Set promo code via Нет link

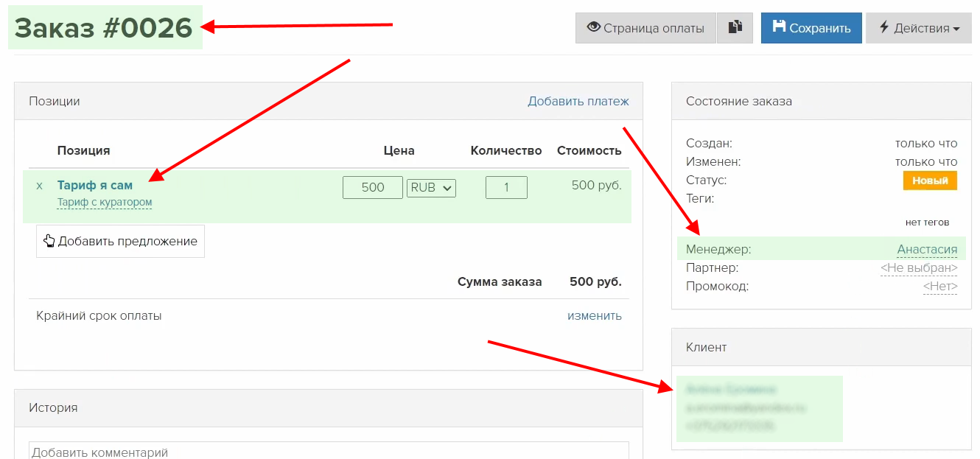pos(939,286)
